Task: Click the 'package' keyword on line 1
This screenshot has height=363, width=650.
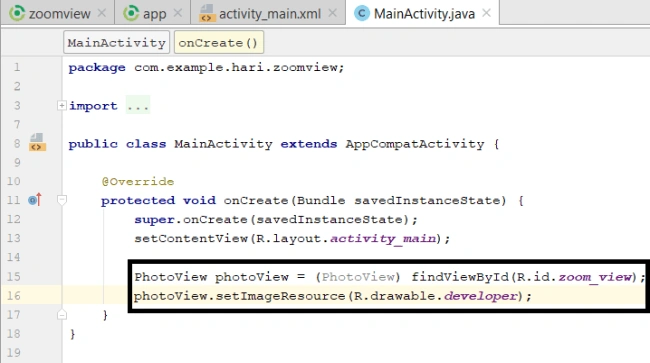Action: click(x=97, y=68)
